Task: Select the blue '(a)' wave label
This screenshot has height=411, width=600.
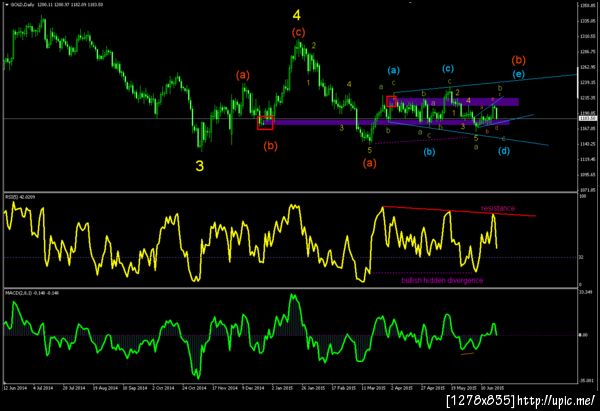Action: pyautogui.click(x=393, y=70)
